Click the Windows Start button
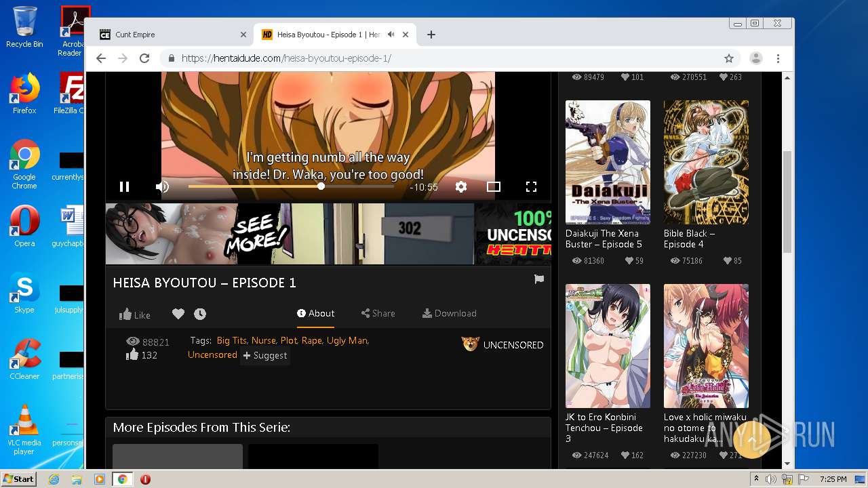 point(19,479)
